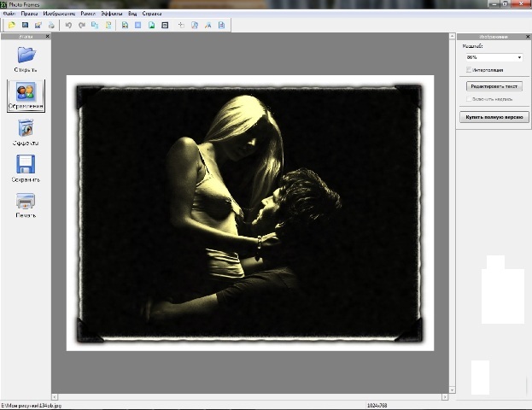Select the Обрамление frames icon
Image resolution: width=532 pixels, height=410 pixels.
click(x=26, y=94)
